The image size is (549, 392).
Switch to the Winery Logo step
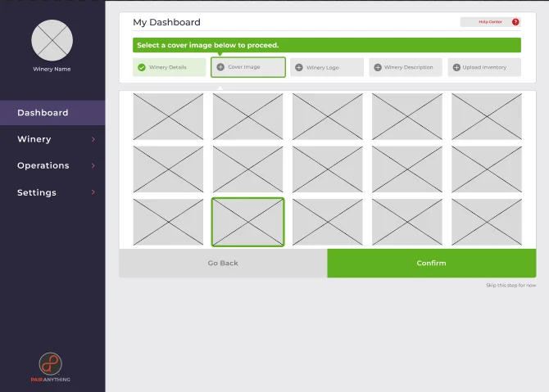pyautogui.click(x=327, y=67)
